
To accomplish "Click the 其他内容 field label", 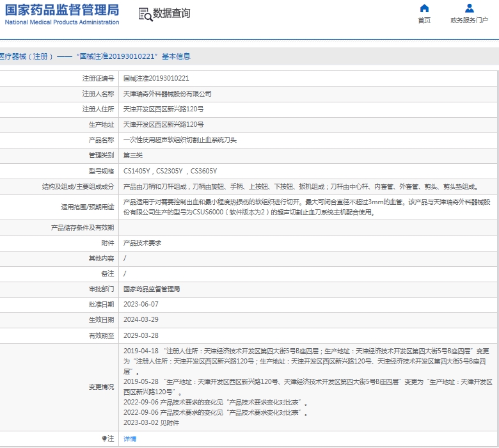I will pos(101,258).
